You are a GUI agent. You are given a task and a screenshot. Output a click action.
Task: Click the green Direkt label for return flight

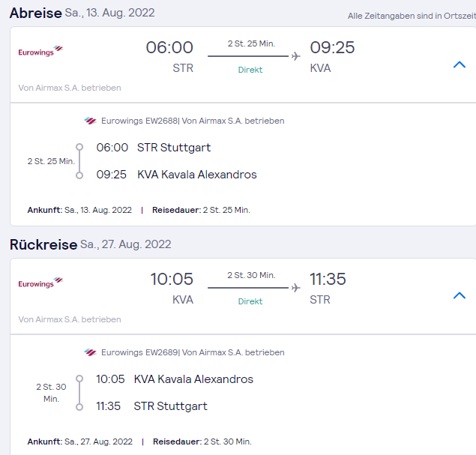pyautogui.click(x=250, y=301)
